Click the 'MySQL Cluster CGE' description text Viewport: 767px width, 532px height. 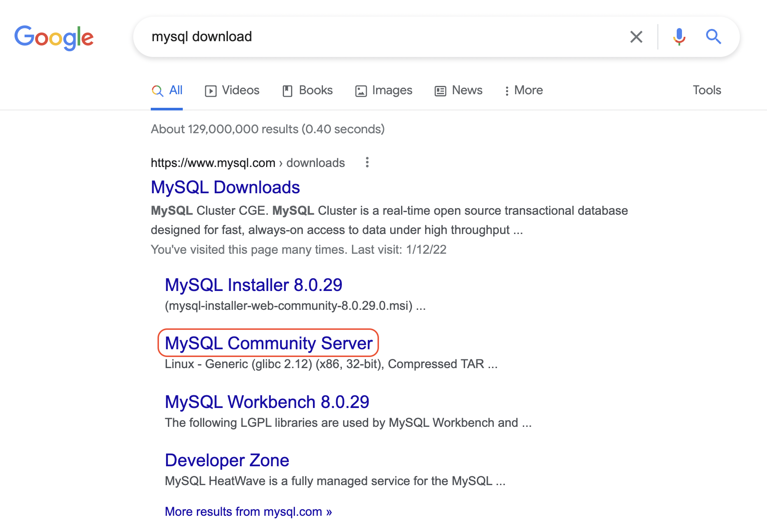(x=389, y=220)
